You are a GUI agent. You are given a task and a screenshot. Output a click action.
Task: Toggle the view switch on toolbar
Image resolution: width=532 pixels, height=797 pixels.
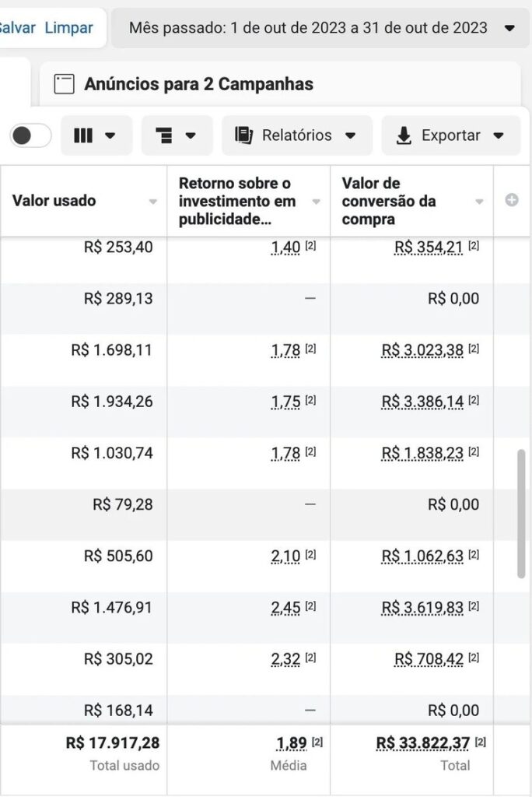coord(31,135)
